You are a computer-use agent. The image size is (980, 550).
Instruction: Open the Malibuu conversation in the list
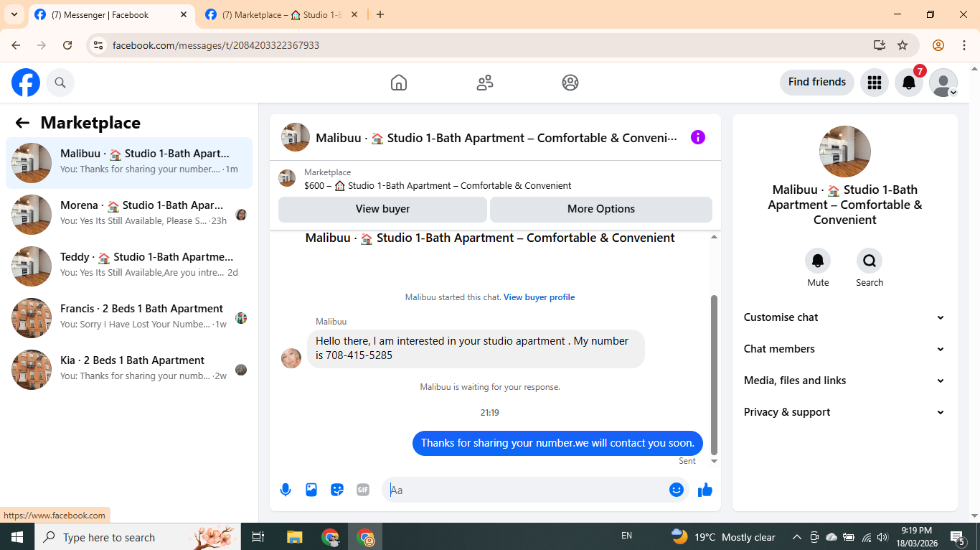[x=129, y=163]
